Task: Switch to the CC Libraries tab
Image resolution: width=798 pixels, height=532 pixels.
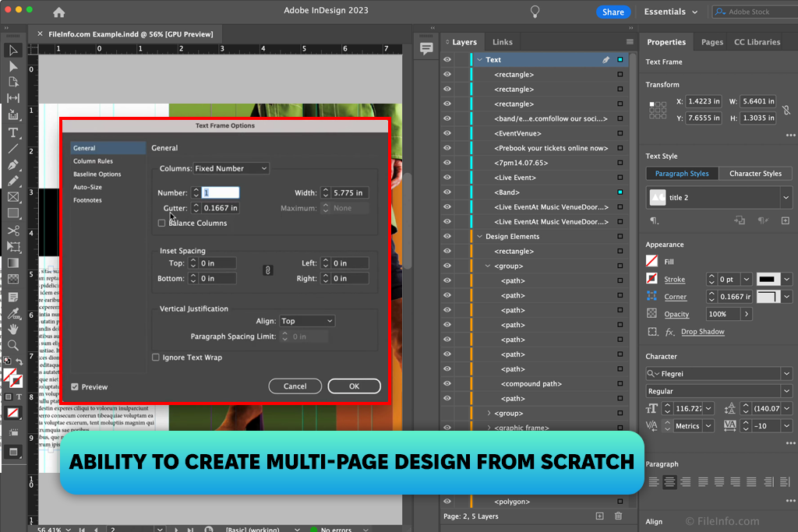Action: (x=757, y=42)
